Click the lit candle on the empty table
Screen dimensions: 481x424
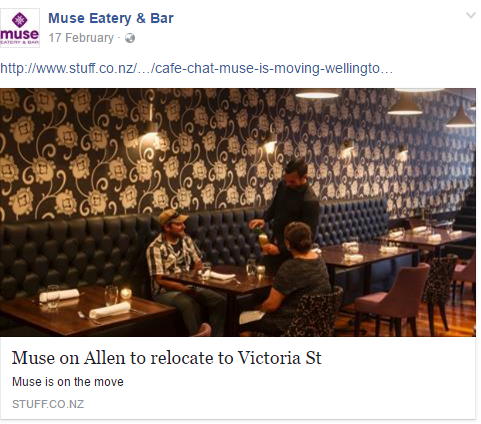click(126, 293)
